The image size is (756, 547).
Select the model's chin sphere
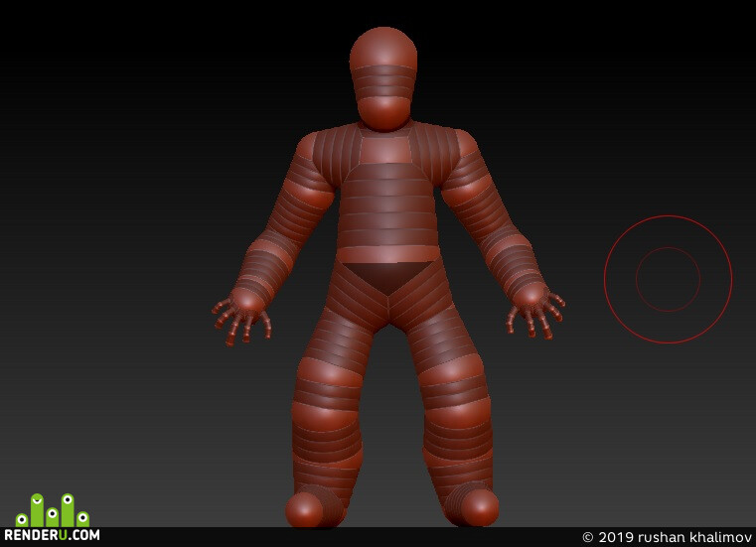[384, 114]
